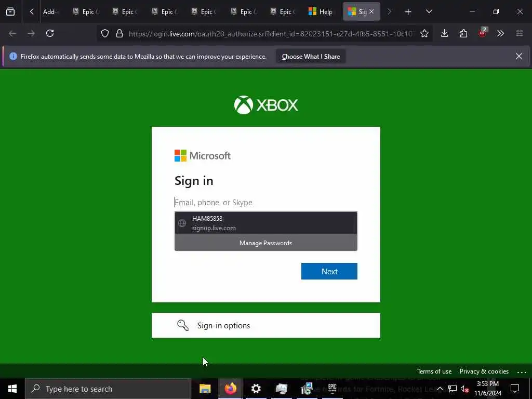Click the login.live.com URL bar
Screen dimensions: 532x399
click(270, 34)
